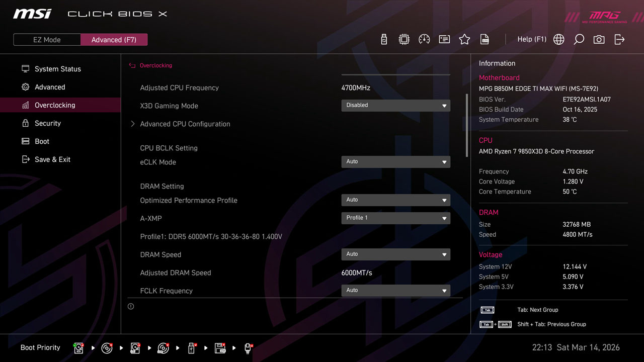The width and height of the screenshot is (644, 362).
Task: Open the M-Flash USB update icon
Action: tap(384, 39)
